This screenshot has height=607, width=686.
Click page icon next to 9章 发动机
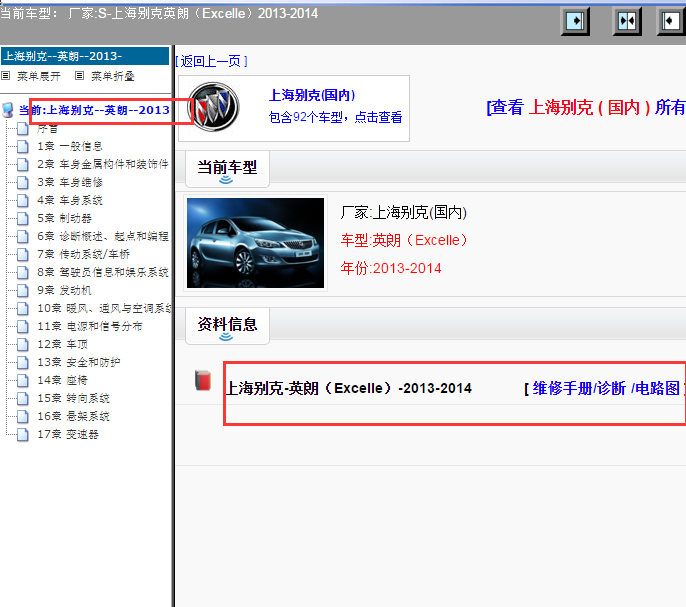pyautogui.click(x=23, y=290)
